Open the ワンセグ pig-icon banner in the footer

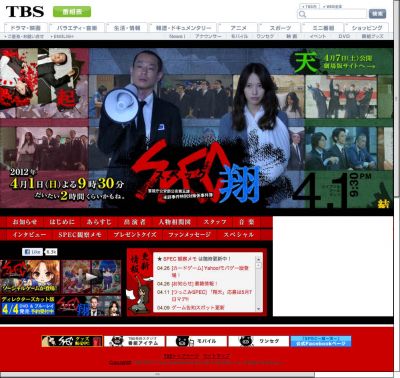(259, 341)
